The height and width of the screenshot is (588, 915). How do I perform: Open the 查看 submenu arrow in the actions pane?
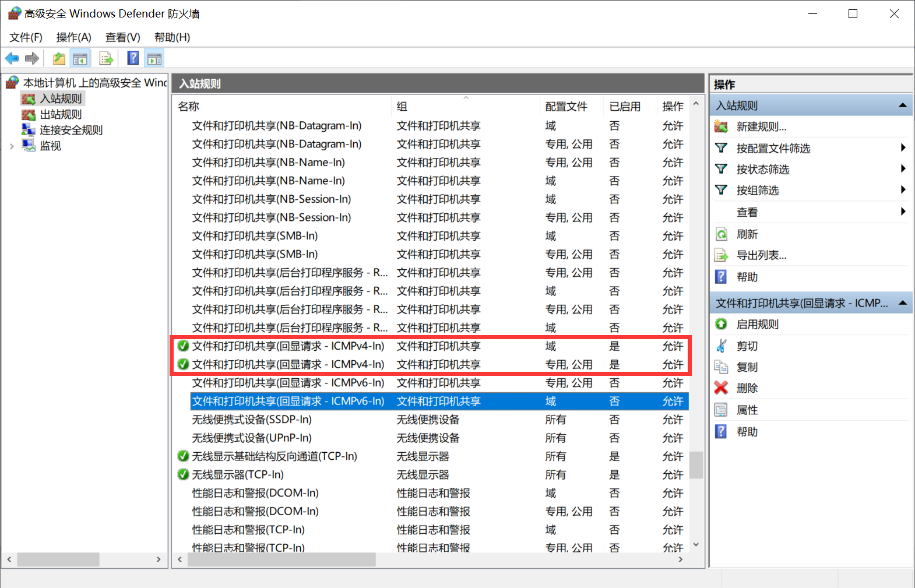[x=903, y=211]
